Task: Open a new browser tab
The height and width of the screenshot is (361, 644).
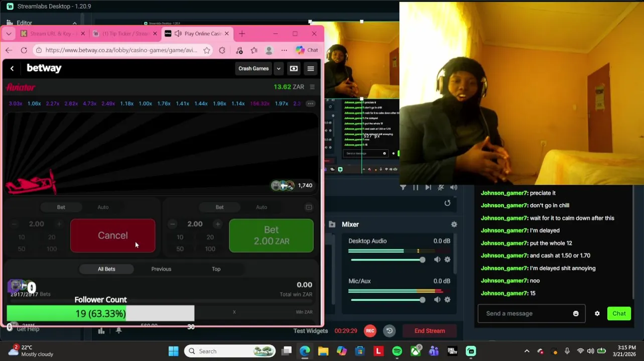Action: [242, 34]
